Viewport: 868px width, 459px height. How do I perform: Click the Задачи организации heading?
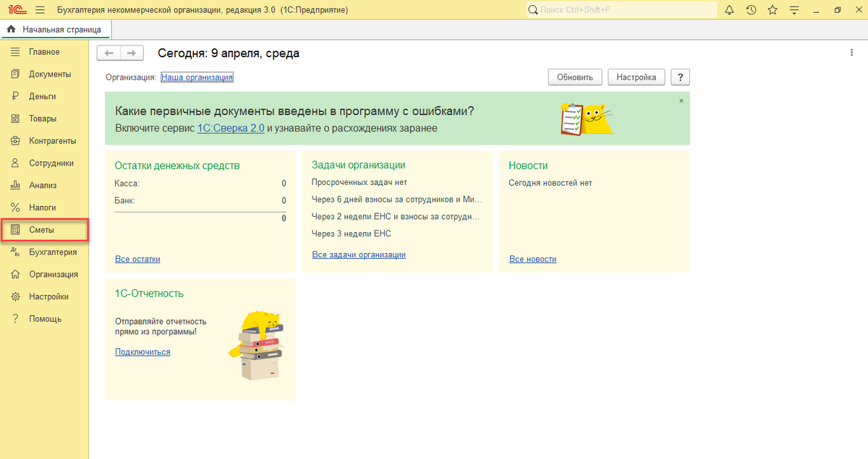pos(358,166)
